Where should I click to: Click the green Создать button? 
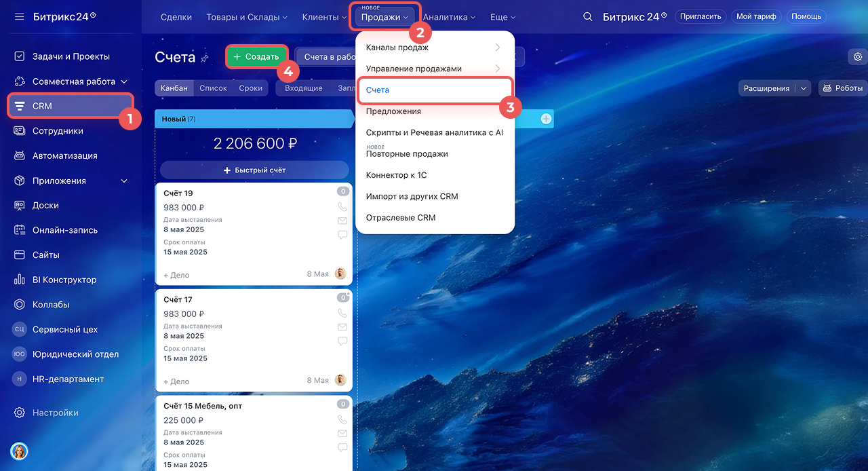tap(256, 57)
